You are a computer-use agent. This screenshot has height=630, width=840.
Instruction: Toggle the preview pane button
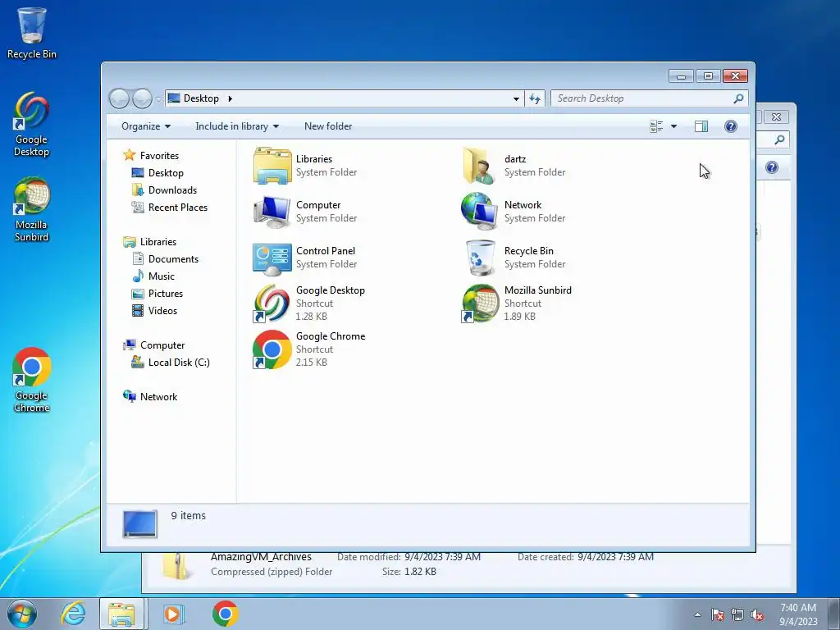701,126
